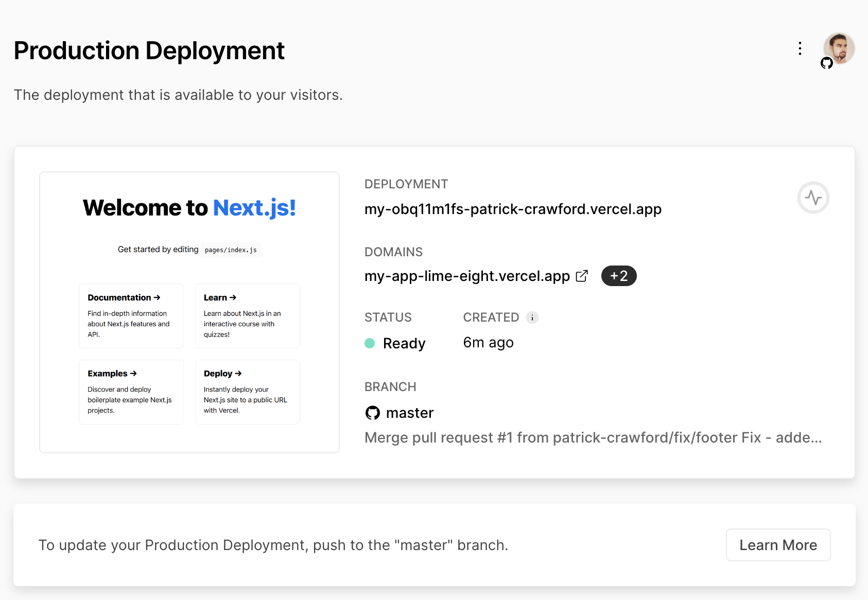Click the Next.js! blue title link
This screenshot has height=600, width=868.
(254, 208)
